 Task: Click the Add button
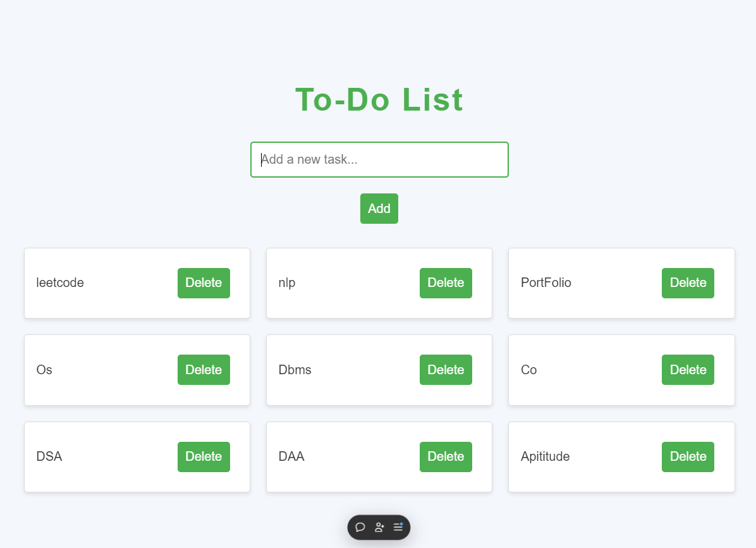pyautogui.click(x=379, y=209)
